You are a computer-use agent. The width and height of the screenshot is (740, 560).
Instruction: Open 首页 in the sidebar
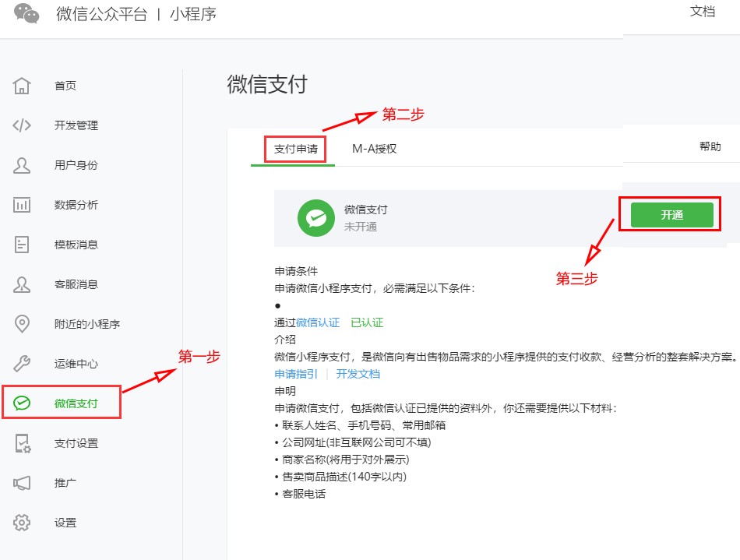(65, 86)
